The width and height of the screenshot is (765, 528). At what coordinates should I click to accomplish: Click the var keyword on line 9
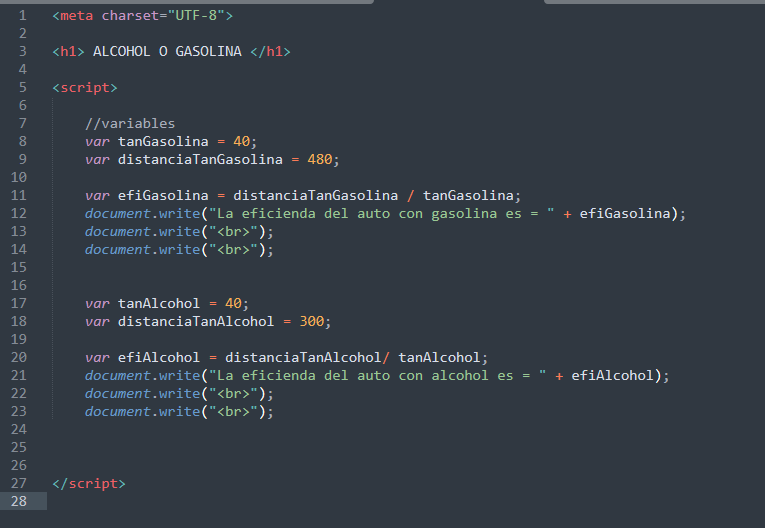point(97,160)
